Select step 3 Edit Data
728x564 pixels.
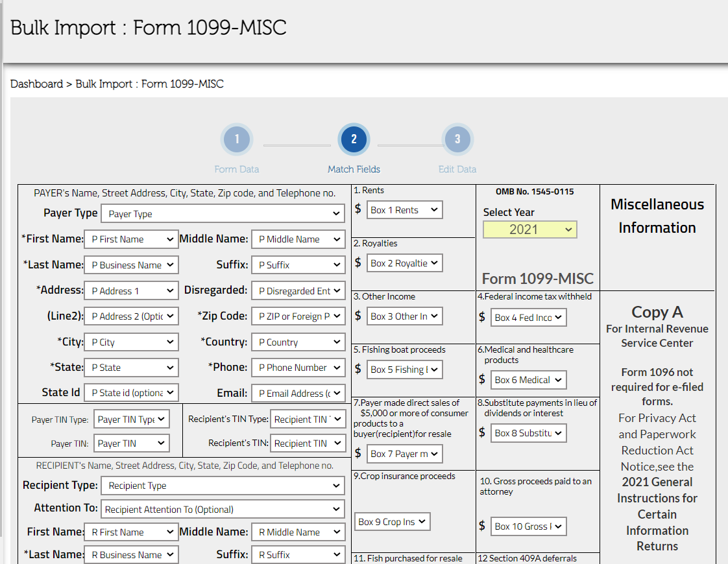[x=457, y=139]
